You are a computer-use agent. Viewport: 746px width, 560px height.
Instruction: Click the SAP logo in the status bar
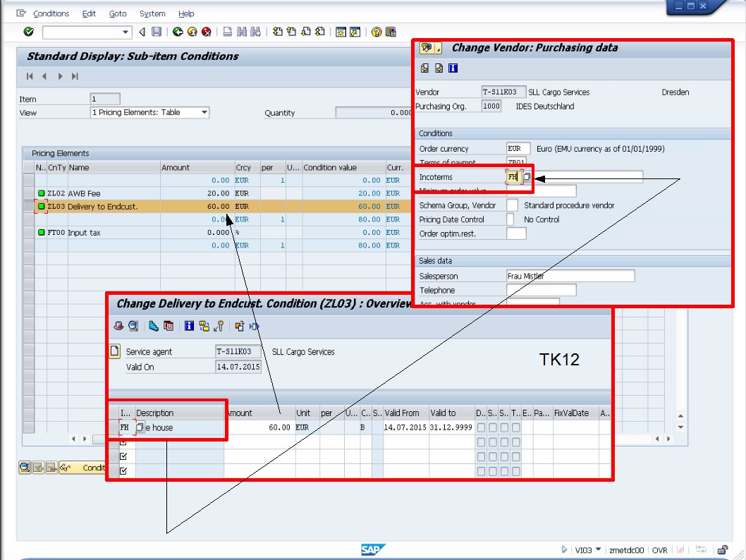[x=372, y=550]
